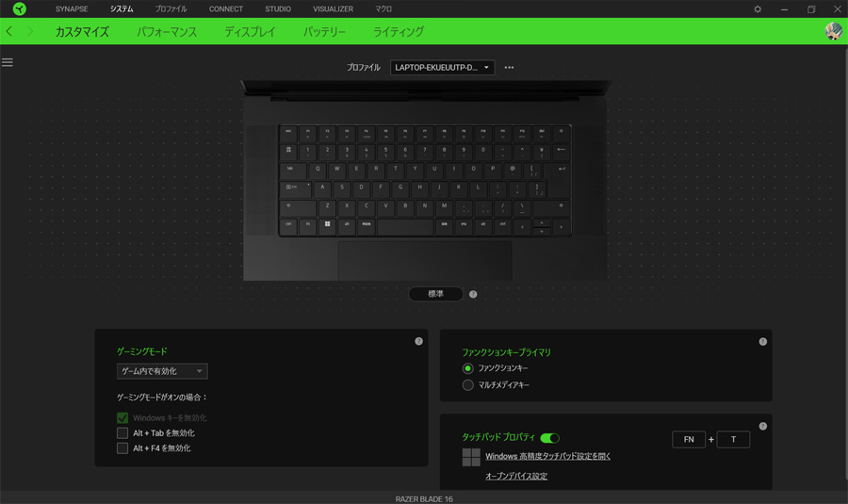Open the hamburger sidebar menu
848x504 pixels.
8,62
